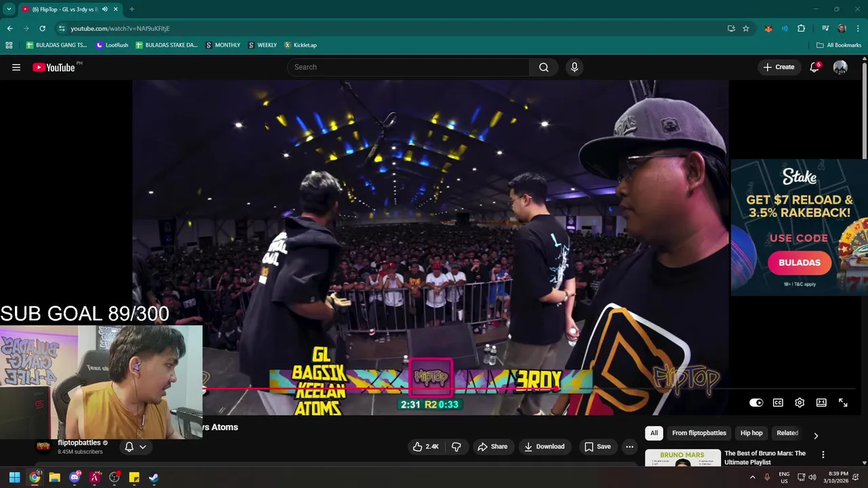
Task: Click the Create button
Action: click(x=778, y=67)
